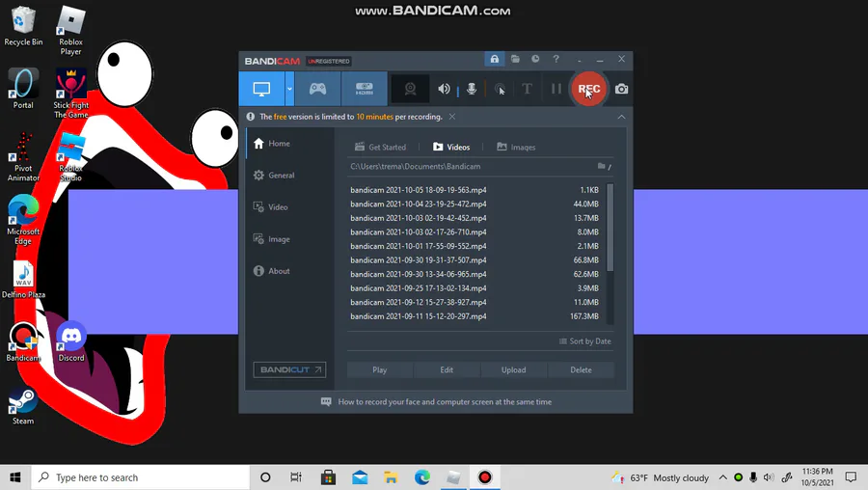Click the Pause recording button

[556, 89]
